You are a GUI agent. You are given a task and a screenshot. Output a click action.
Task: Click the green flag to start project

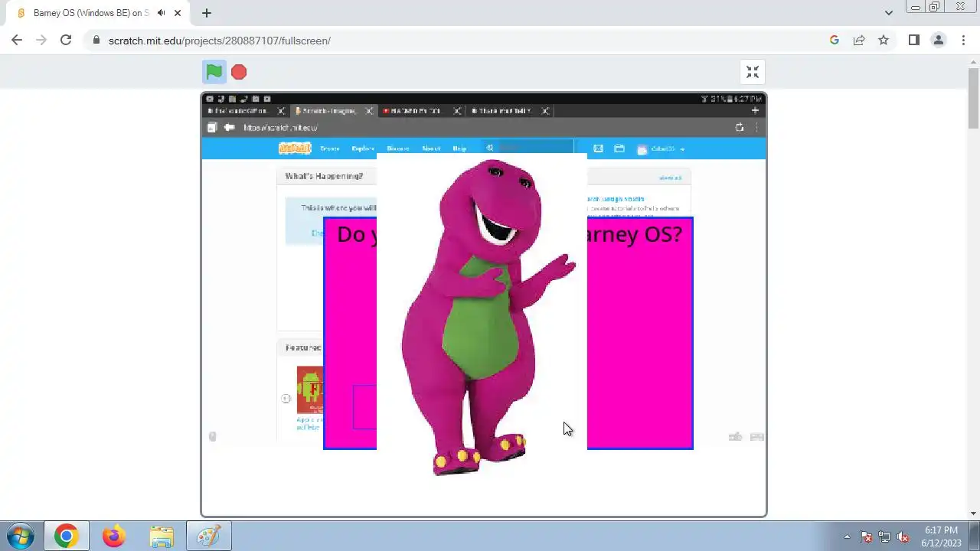coord(214,72)
